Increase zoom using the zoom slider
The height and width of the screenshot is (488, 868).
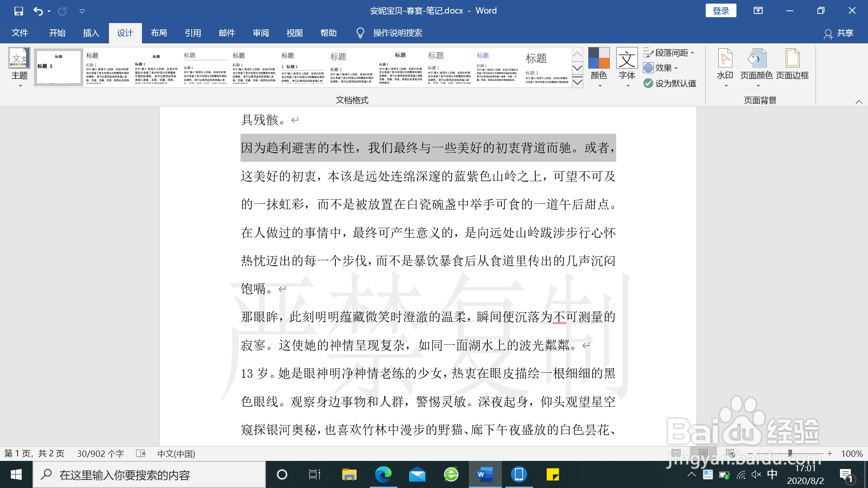[830, 454]
